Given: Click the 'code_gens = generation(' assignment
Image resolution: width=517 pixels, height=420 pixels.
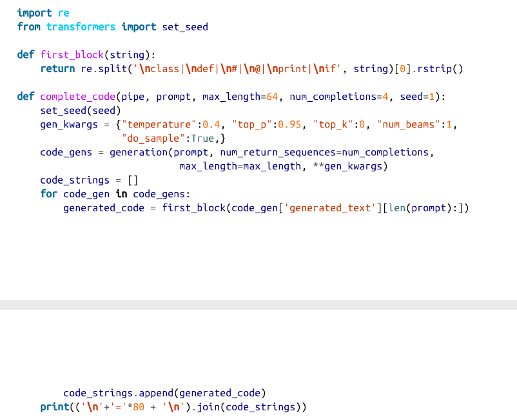Looking at the screenshot, I should 107,153.
